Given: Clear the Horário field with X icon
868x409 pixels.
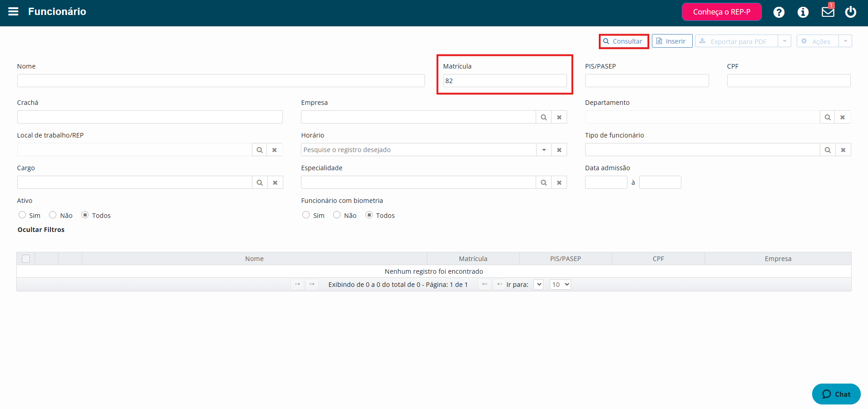Looking at the screenshot, I should [559, 150].
